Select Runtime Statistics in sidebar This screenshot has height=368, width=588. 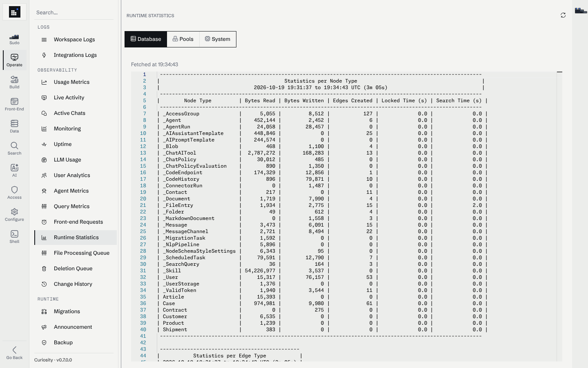(x=76, y=238)
